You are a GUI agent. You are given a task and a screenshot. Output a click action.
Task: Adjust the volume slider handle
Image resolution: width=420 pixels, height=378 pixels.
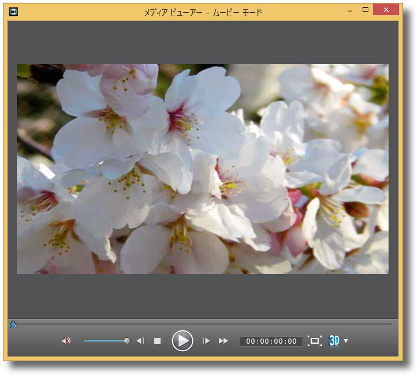127,341
